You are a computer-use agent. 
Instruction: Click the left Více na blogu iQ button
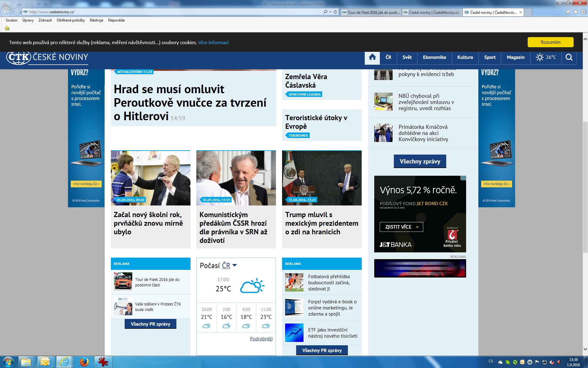86,184
